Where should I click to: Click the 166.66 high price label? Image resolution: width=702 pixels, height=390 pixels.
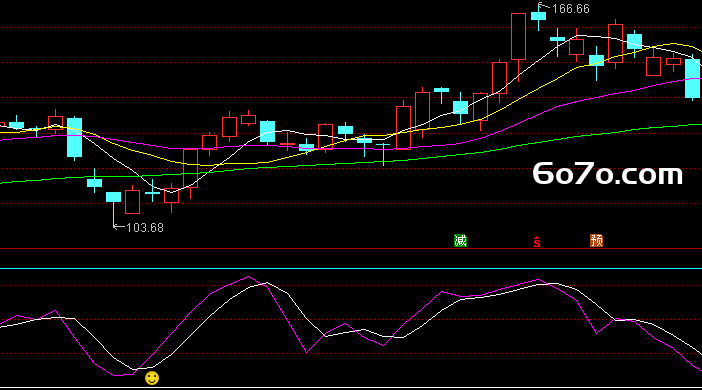570,9
